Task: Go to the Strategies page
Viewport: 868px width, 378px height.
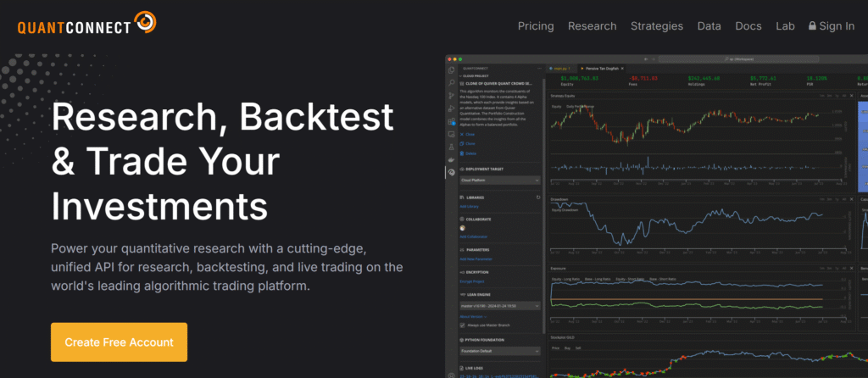Action: [x=657, y=26]
